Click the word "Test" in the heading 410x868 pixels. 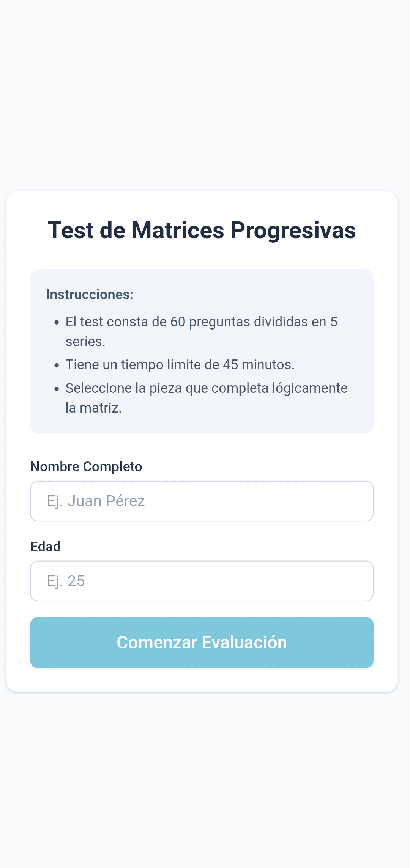(x=71, y=230)
